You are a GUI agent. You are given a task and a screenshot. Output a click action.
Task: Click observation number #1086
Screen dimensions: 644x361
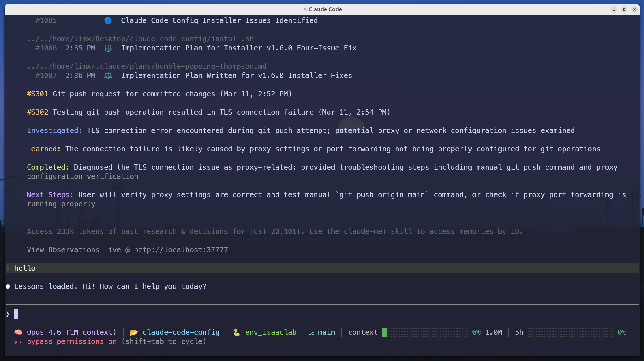click(46, 48)
